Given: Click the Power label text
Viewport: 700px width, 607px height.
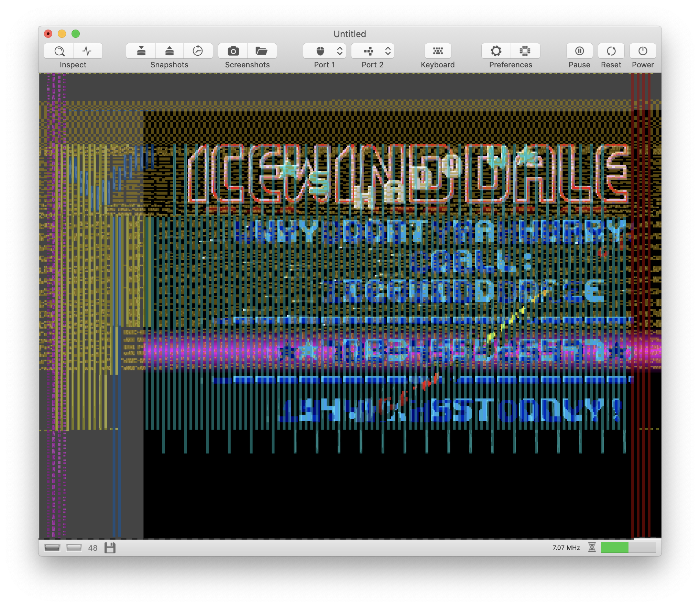Looking at the screenshot, I should pyautogui.click(x=643, y=65).
